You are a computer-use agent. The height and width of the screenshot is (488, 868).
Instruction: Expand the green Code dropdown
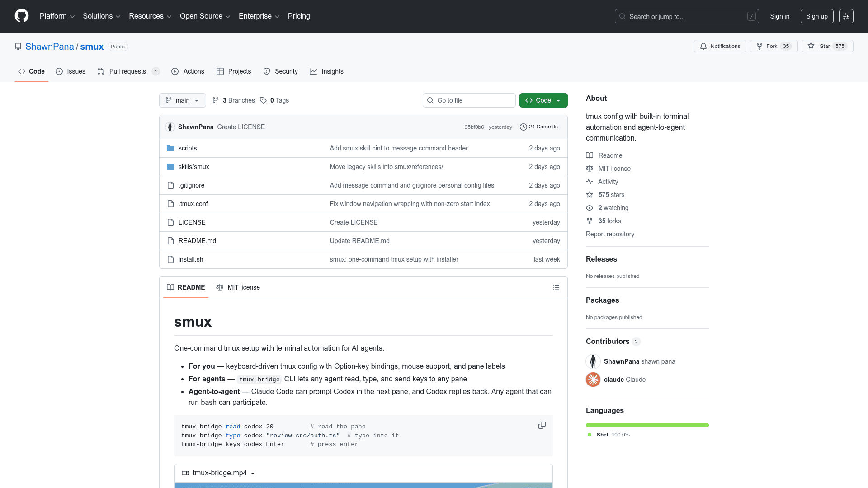point(543,100)
